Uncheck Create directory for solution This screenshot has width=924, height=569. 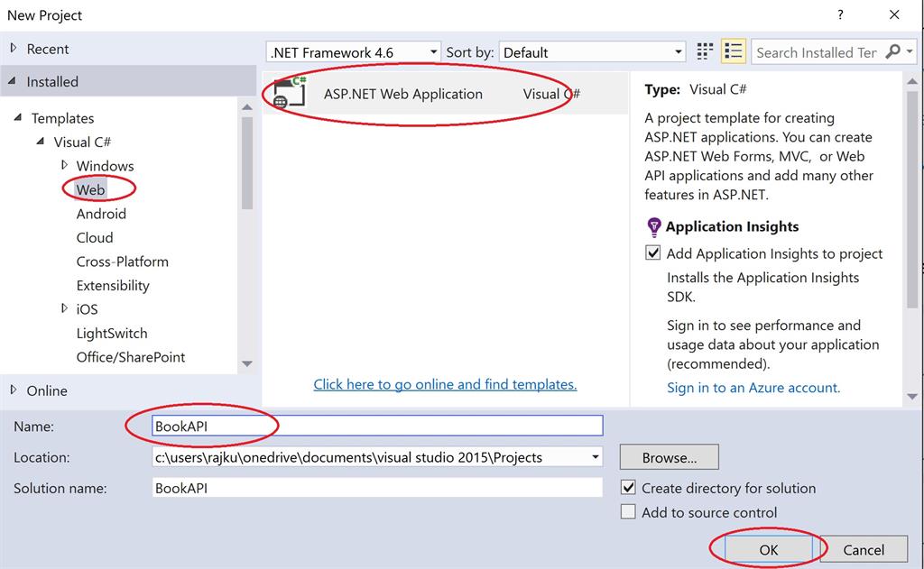[x=628, y=488]
